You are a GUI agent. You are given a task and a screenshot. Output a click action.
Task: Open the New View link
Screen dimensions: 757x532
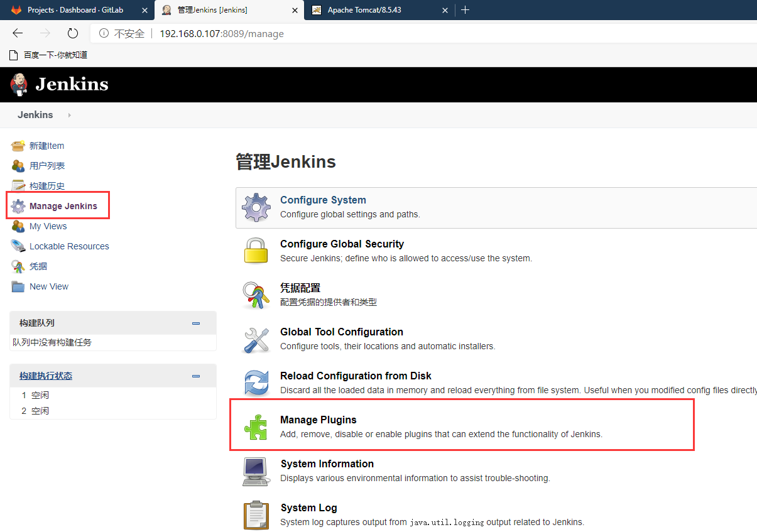point(49,286)
